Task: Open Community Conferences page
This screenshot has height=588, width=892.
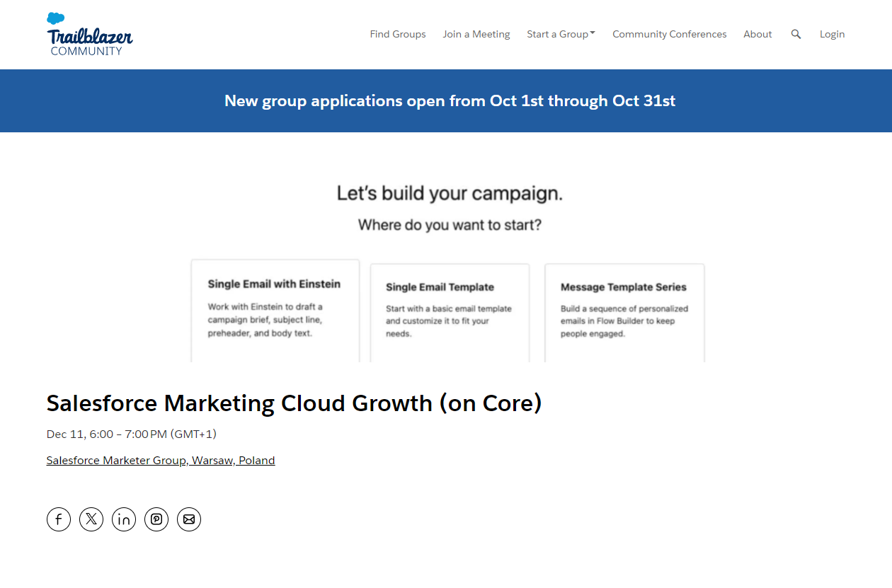Action: coord(669,34)
